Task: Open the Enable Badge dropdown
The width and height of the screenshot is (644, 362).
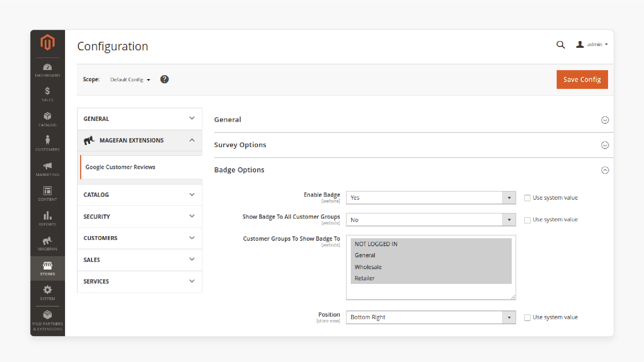Action: click(x=431, y=198)
